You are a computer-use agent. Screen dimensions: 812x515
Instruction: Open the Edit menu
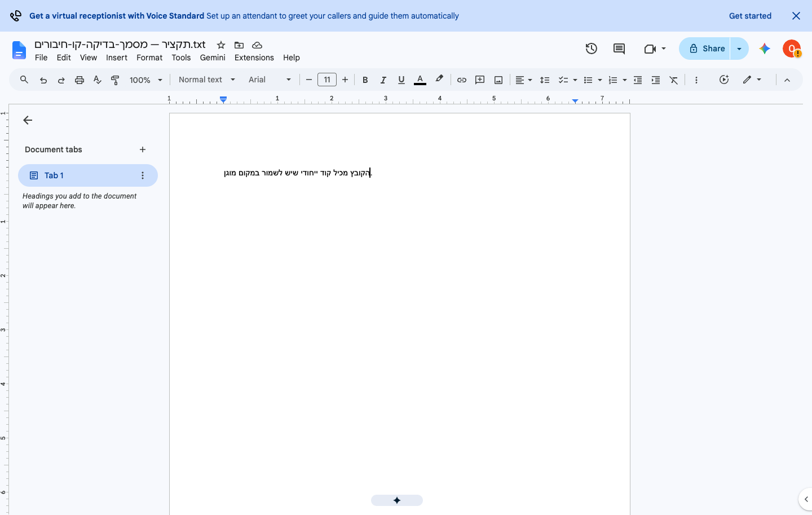point(64,58)
